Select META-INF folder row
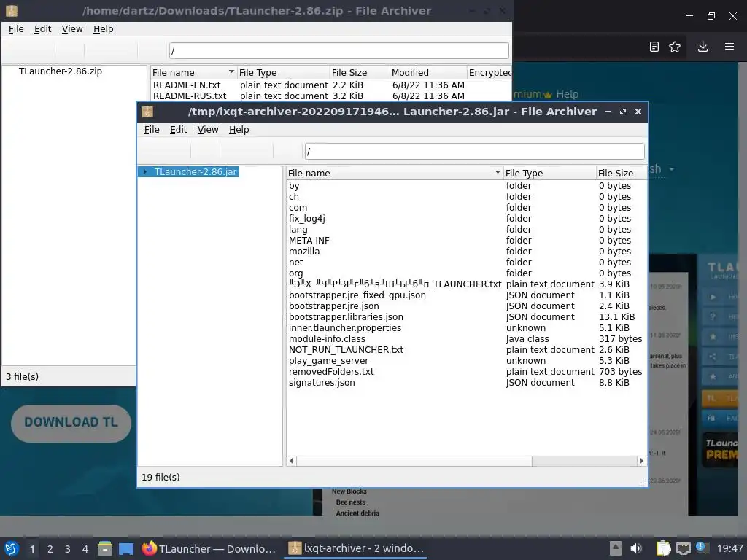Image resolution: width=747 pixels, height=560 pixels. click(309, 241)
